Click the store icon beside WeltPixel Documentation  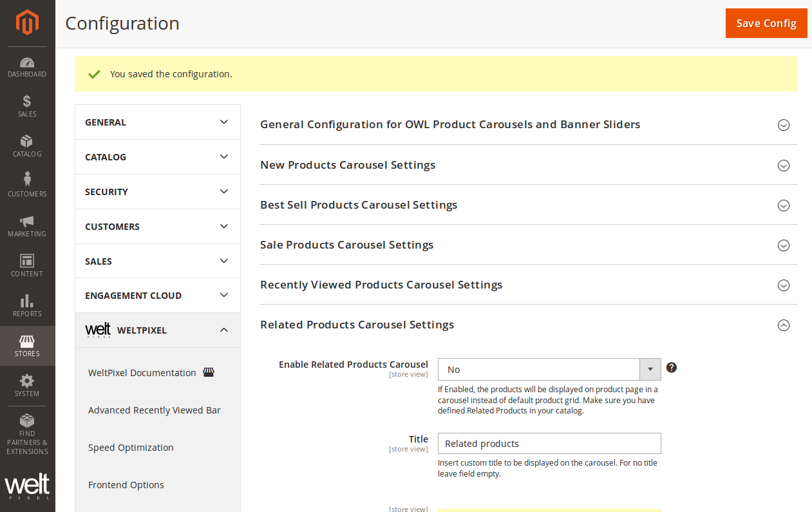[x=209, y=372]
